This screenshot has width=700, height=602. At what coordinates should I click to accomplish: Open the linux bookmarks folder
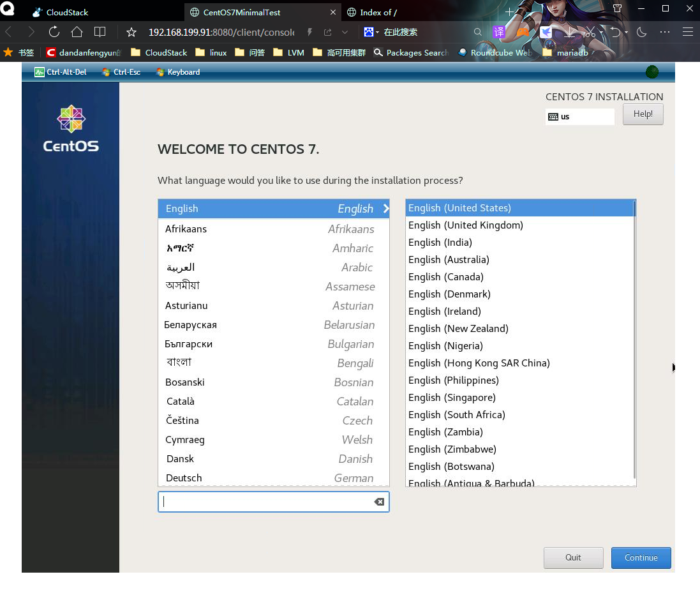coord(211,53)
